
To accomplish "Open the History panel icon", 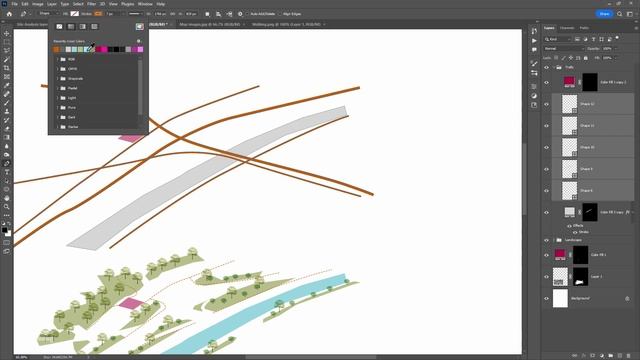I will [534, 31].
